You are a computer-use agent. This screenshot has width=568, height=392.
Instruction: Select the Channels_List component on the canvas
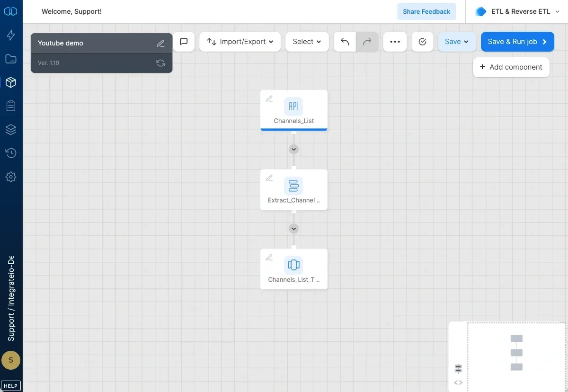tap(293, 110)
